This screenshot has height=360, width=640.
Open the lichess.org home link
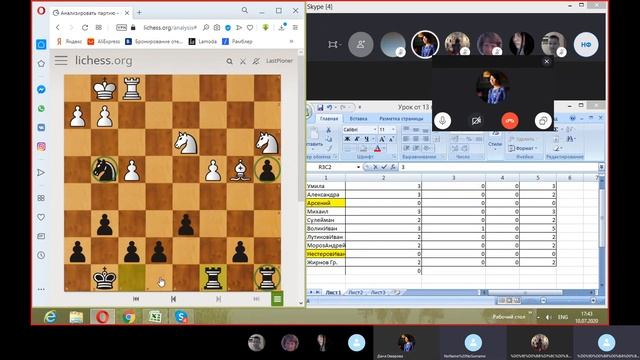[x=104, y=60]
